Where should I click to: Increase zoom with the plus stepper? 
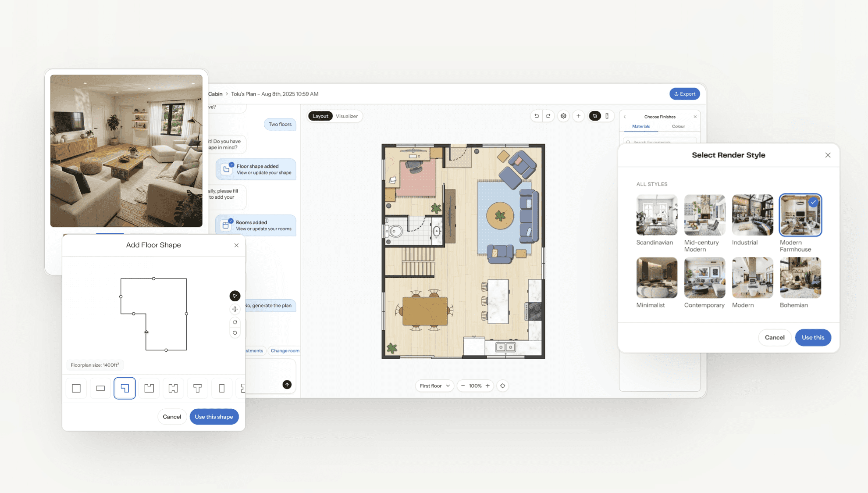click(x=487, y=386)
